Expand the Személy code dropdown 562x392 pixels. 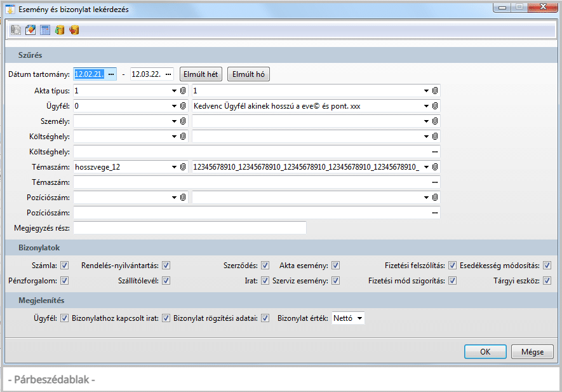click(174, 121)
